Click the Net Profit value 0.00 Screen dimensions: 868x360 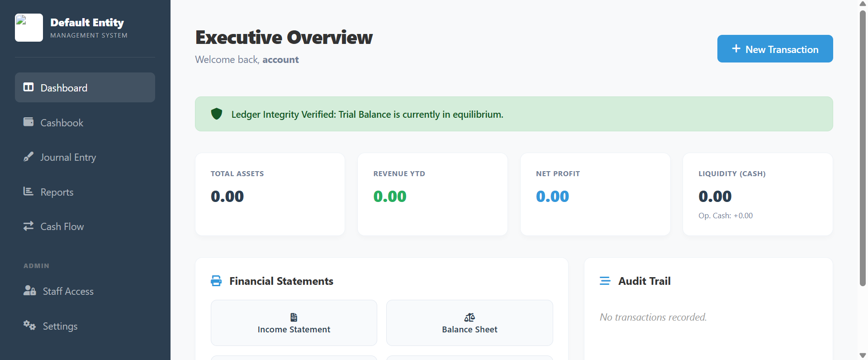click(552, 197)
